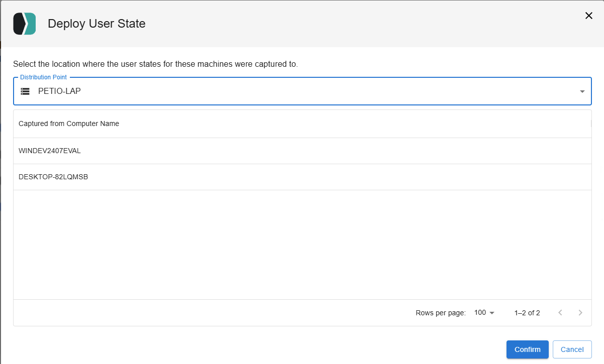Screen dimensions: 604x364
Task: Click the server icon beside PETIO-LAP
Action: click(25, 91)
